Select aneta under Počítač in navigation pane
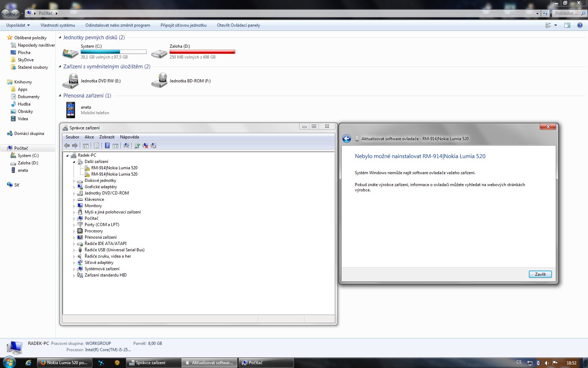The height and width of the screenshot is (368, 588). point(23,170)
